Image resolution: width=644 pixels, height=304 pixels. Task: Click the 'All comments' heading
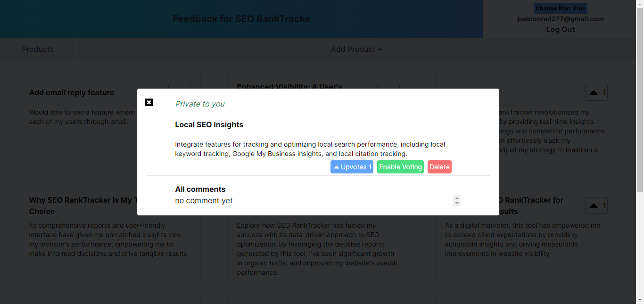tap(200, 189)
